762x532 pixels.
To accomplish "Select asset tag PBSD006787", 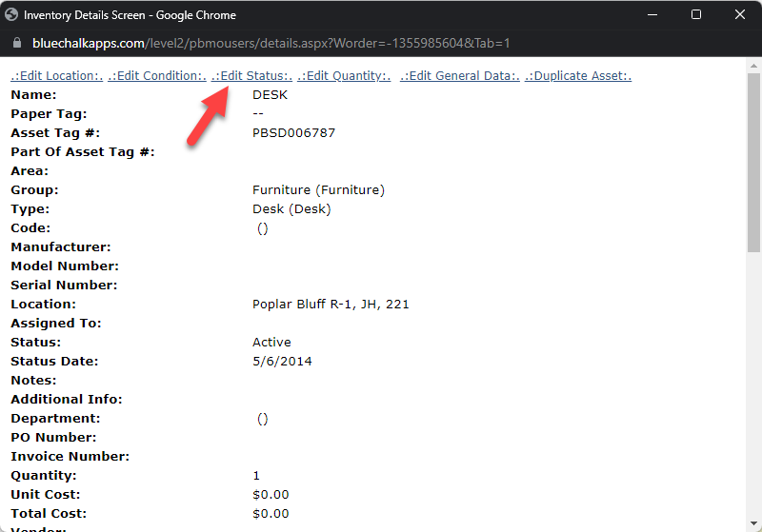I will pos(294,133).
